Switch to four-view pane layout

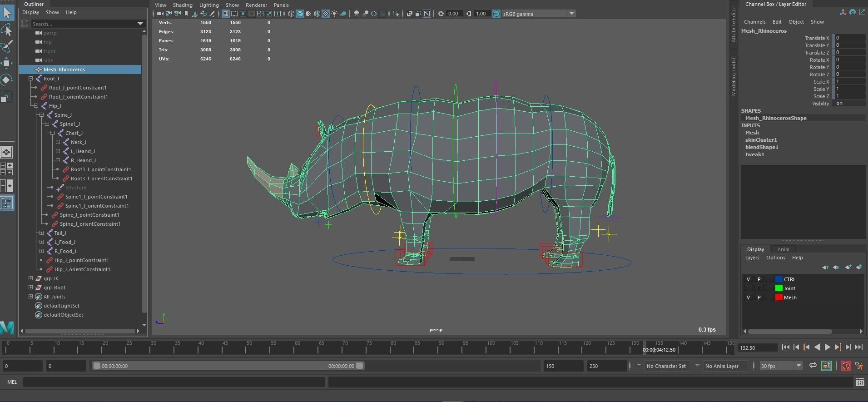[6, 169]
